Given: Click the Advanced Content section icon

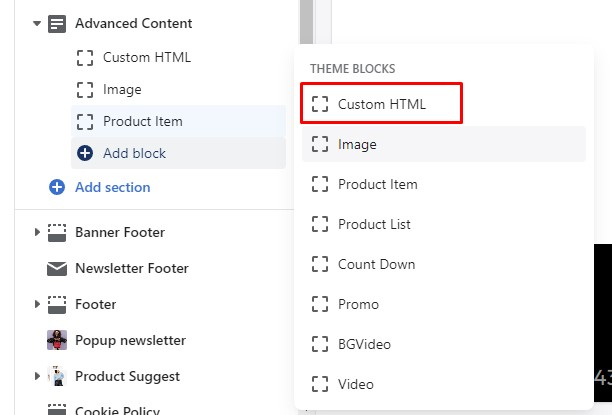Looking at the screenshot, I should 57,23.
